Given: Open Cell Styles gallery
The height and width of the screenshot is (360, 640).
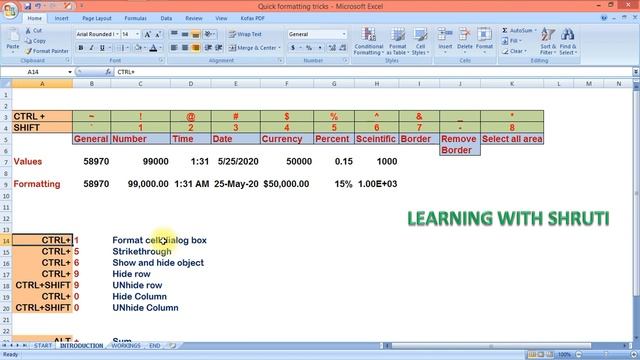Looking at the screenshot, I should point(420,41).
